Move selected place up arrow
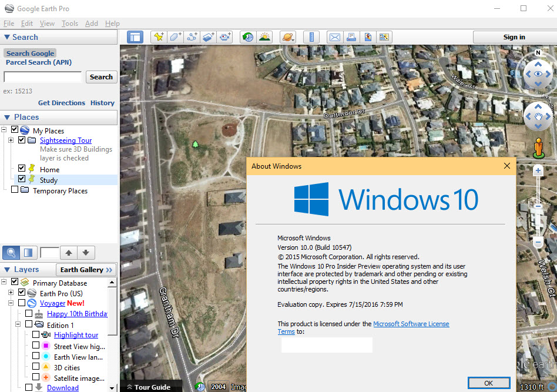Image resolution: width=557 pixels, height=392 pixels. pyautogui.click(x=69, y=253)
